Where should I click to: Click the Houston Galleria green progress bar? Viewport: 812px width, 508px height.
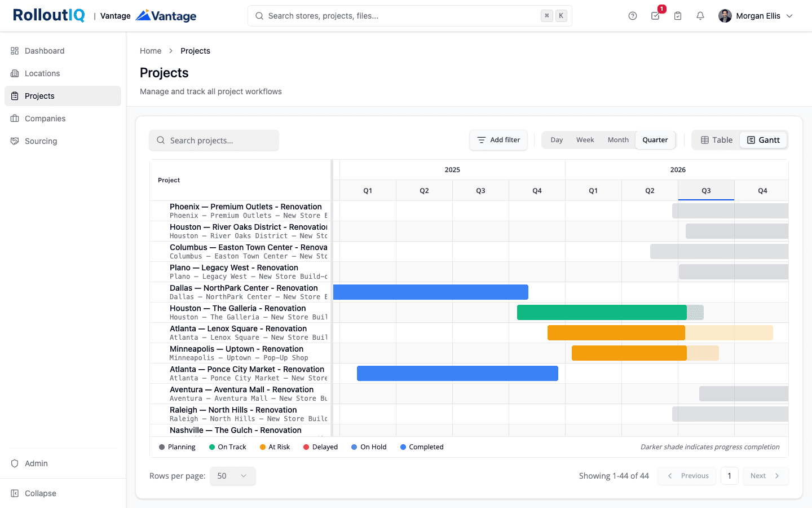click(x=602, y=312)
